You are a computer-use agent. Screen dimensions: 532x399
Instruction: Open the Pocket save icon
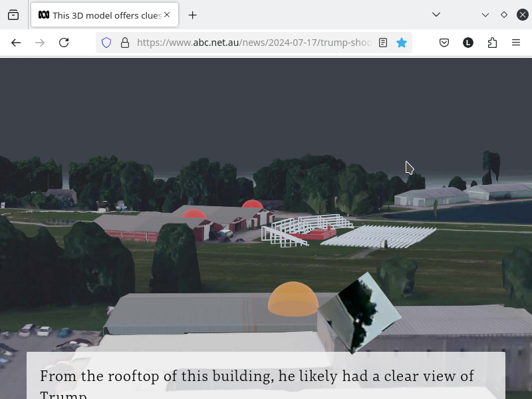[x=444, y=43]
